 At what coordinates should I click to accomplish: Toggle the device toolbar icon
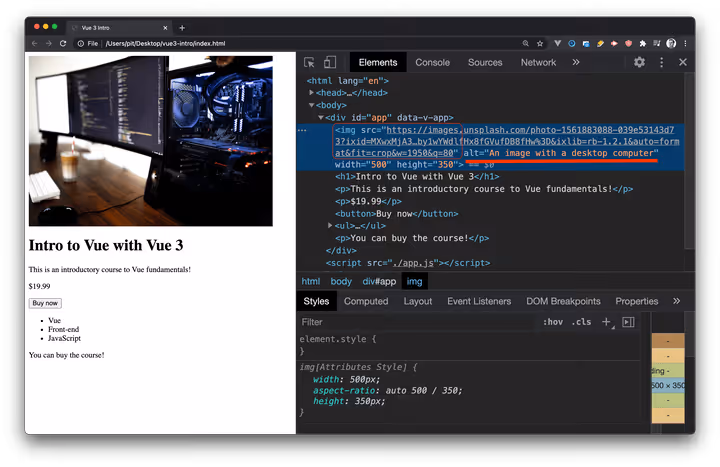click(330, 62)
